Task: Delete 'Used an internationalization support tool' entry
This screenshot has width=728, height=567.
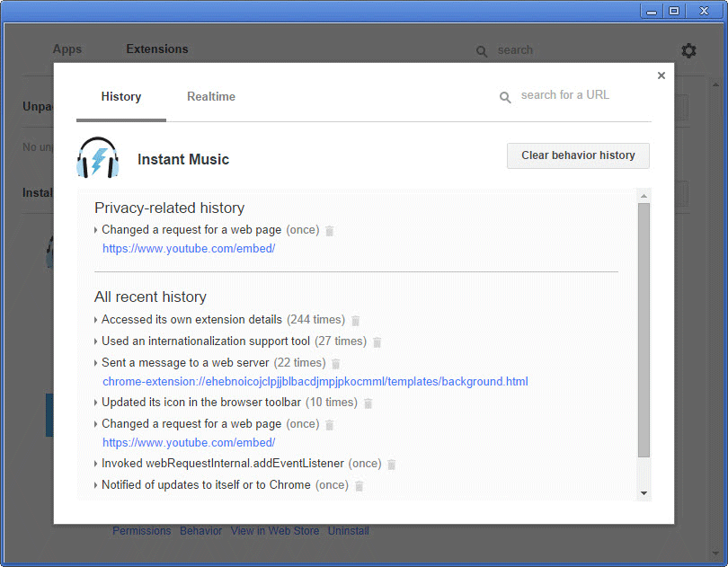Action: (377, 342)
